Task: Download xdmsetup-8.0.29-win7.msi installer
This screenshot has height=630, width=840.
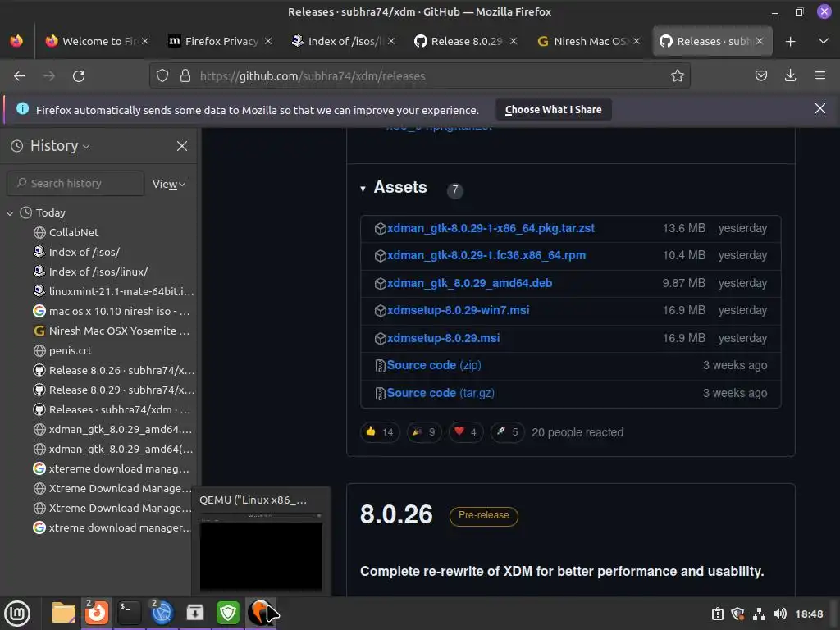Action: pyautogui.click(x=458, y=310)
